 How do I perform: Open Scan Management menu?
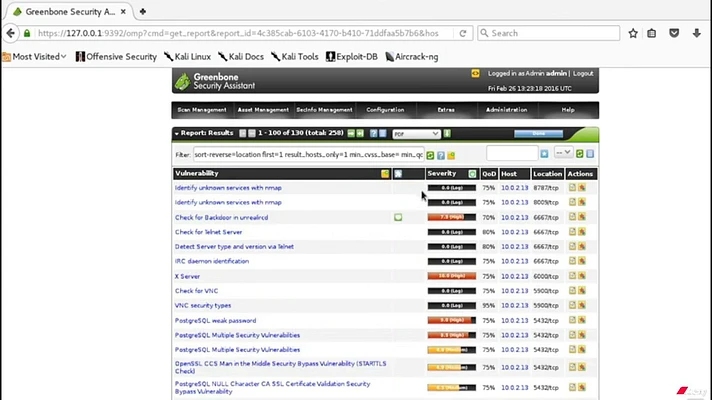pos(202,110)
